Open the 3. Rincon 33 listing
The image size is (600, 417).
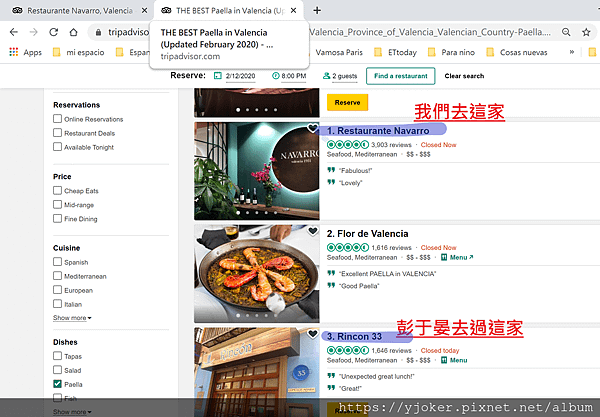click(x=354, y=337)
